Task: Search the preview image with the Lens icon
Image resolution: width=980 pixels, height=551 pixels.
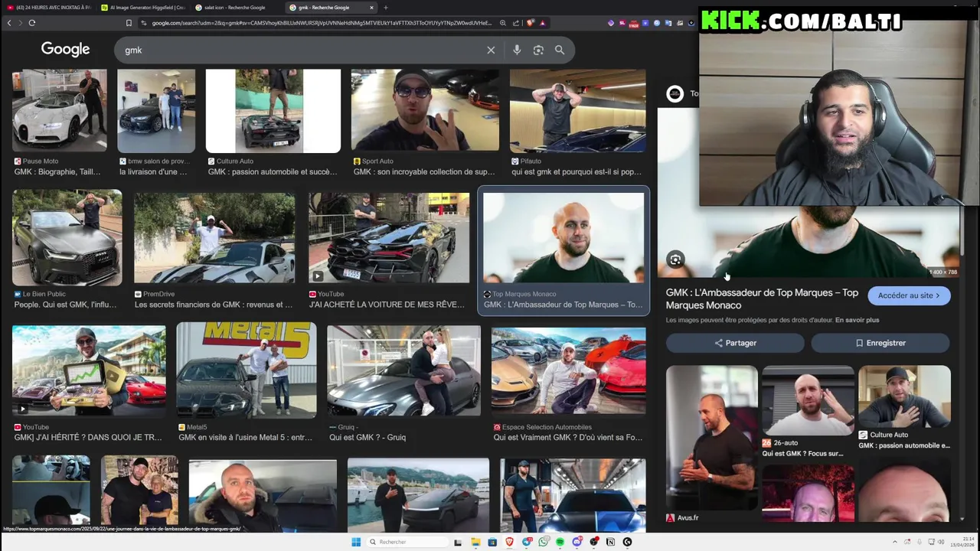Action: tap(675, 259)
